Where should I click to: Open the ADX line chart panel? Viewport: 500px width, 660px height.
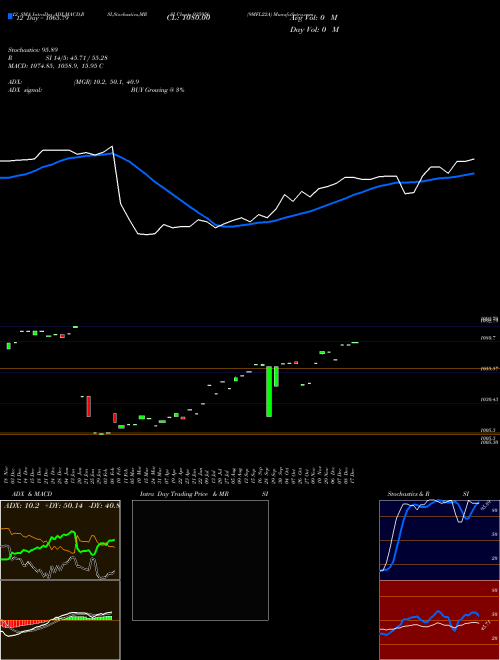pyautogui.click(x=60, y=540)
